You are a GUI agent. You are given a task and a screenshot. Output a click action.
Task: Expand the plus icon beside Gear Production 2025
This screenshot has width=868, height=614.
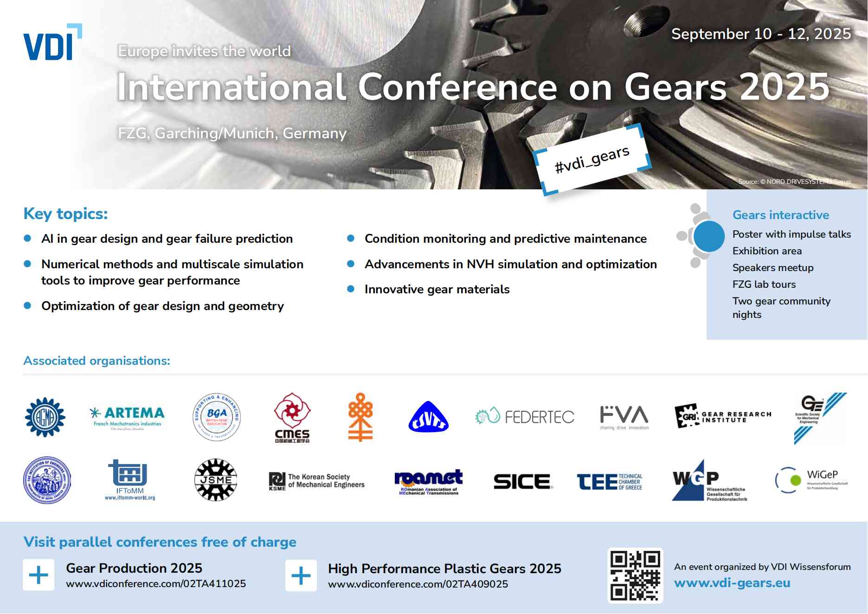pos(39,575)
